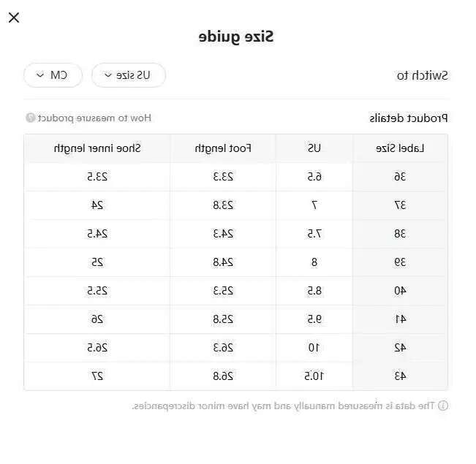Click the question mark help icon
This screenshot has width=476, height=464.
point(31,118)
